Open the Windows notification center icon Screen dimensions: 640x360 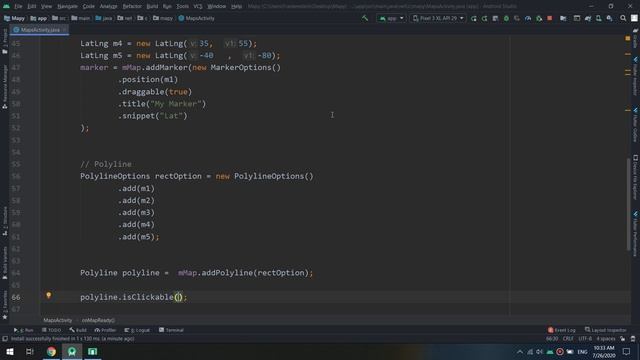click(x=627, y=351)
